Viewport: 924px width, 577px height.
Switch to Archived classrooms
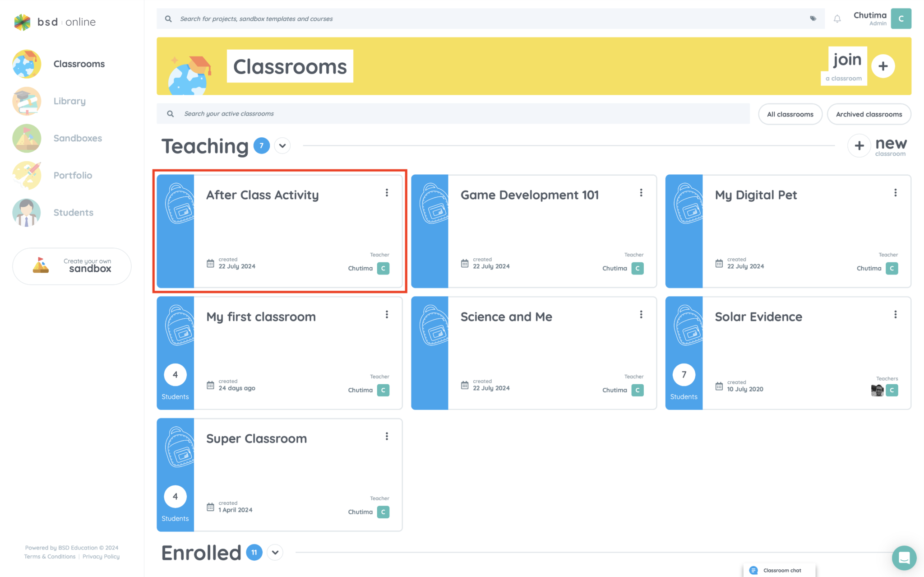pos(869,114)
